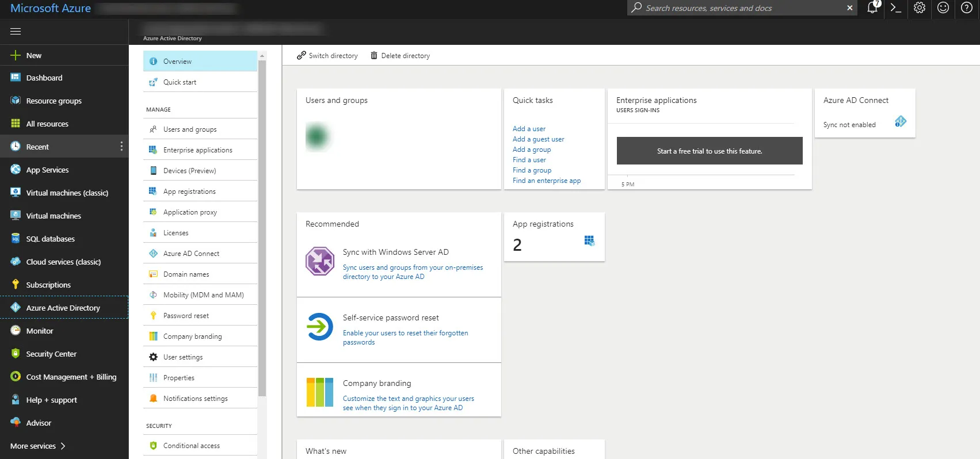The image size is (980, 459).
Task: Launch the Cloud Shell console icon
Action: click(896, 8)
